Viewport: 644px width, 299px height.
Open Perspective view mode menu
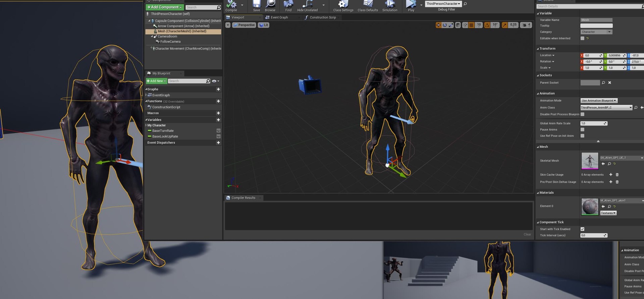(244, 25)
